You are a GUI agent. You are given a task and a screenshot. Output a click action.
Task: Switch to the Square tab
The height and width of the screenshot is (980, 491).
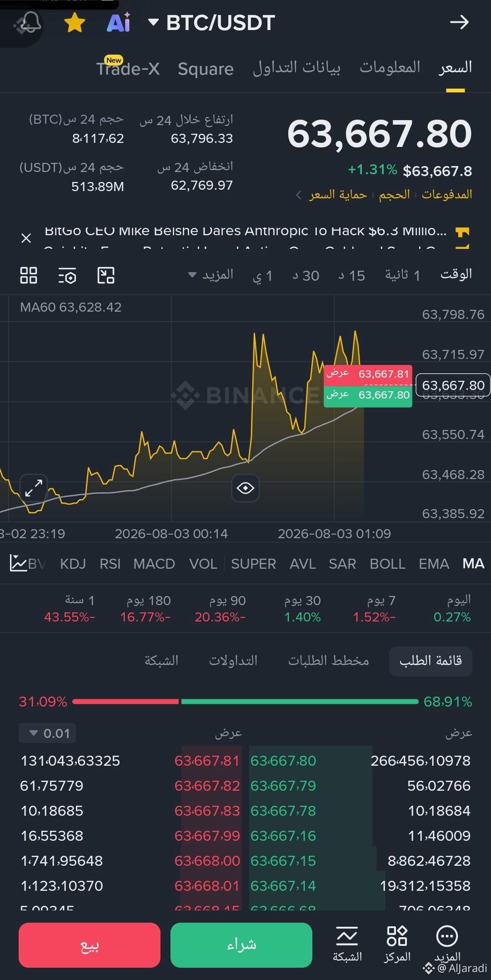click(x=205, y=69)
